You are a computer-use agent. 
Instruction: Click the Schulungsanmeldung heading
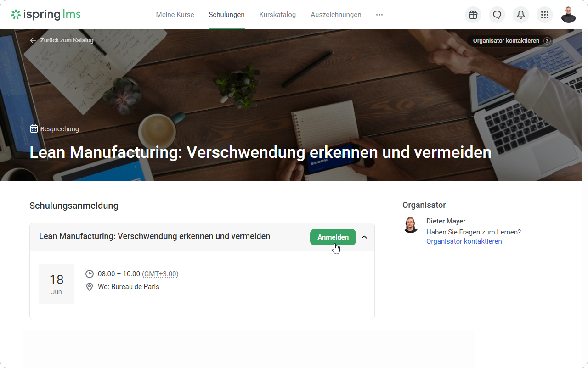[74, 206]
